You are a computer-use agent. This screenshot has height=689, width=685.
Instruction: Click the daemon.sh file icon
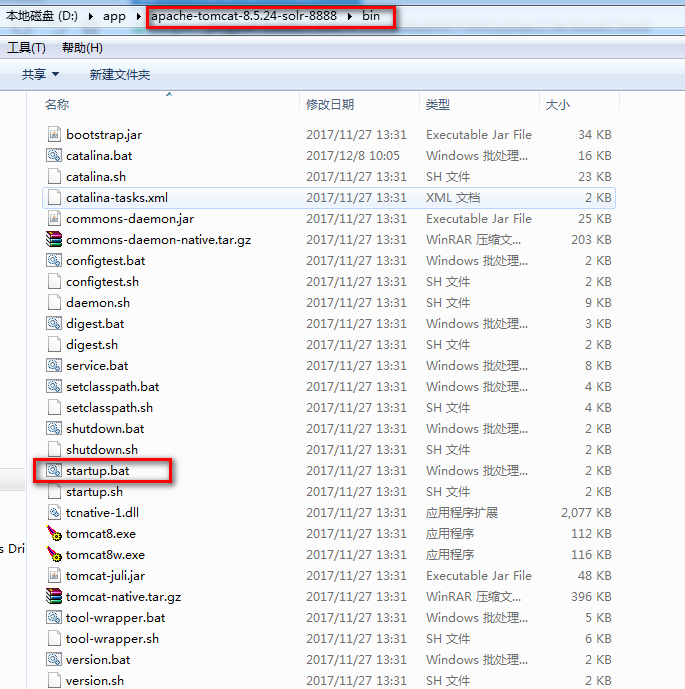point(54,302)
